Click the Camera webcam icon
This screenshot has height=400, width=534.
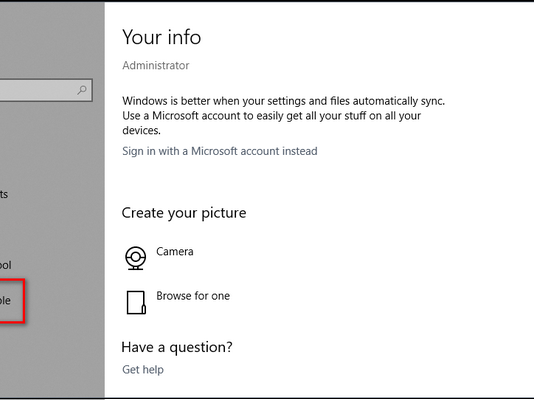pyautogui.click(x=136, y=258)
